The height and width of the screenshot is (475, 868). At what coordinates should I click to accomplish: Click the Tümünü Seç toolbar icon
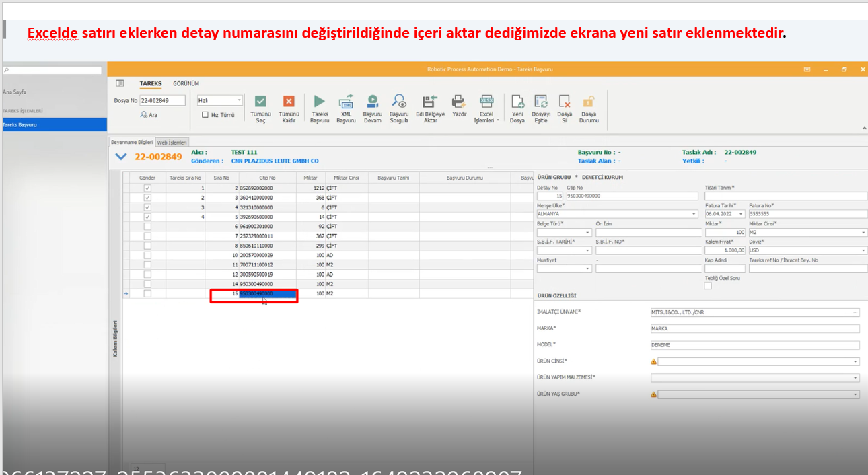(260, 102)
